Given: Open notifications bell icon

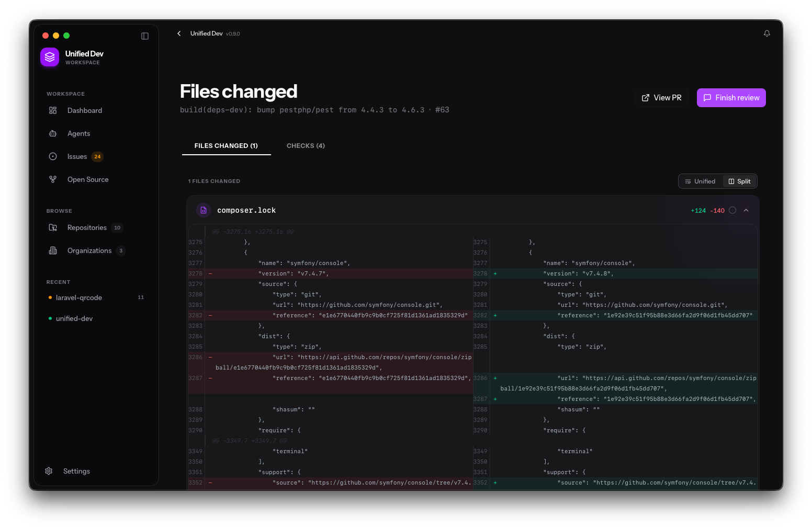Looking at the screenshot, I should [x=766, y=33].
